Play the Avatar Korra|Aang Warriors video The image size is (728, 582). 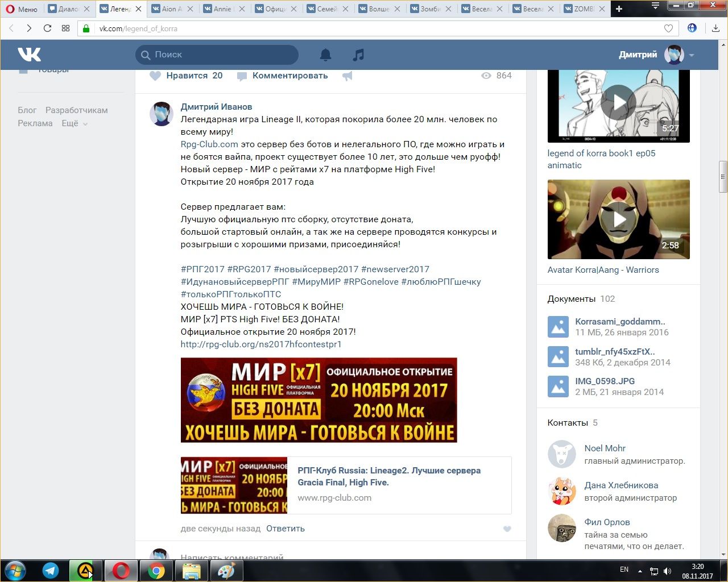(618, 219)
